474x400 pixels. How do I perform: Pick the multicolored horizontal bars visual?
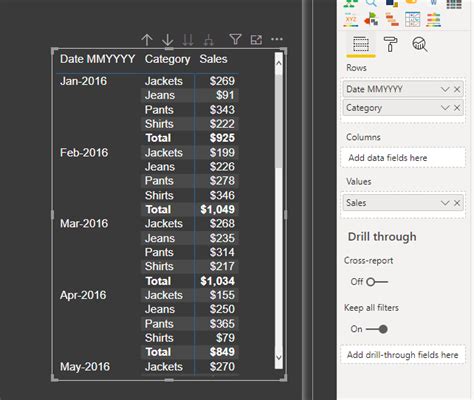tap(433, 20)
